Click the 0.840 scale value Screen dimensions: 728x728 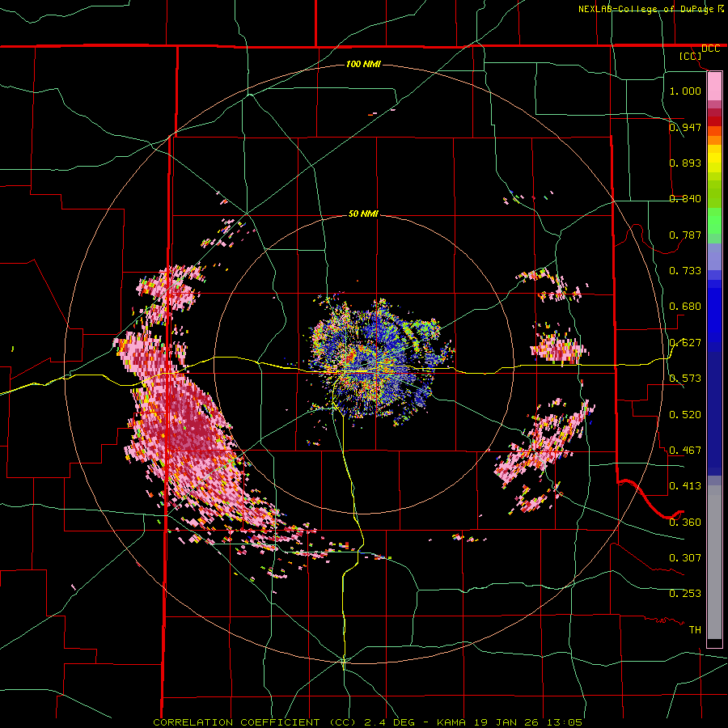[685, 199]
